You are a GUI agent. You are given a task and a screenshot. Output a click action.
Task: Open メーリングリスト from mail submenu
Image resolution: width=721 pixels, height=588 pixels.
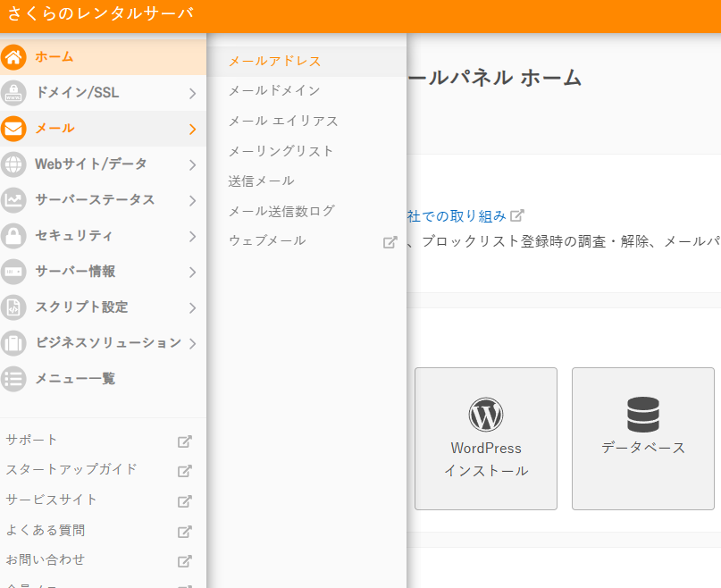pyautogui.click(x=281, y=151)
